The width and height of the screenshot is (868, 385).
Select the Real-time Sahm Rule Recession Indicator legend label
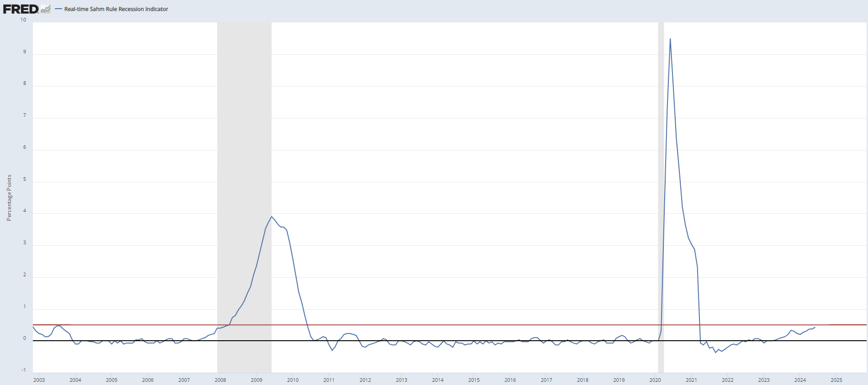116,9
